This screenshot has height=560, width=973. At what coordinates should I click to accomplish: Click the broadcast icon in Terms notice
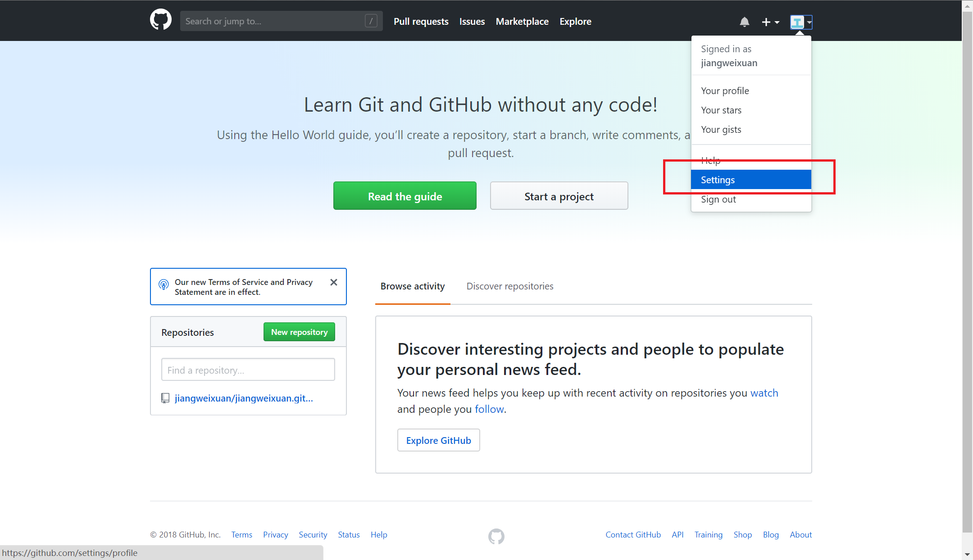(164, 285)
